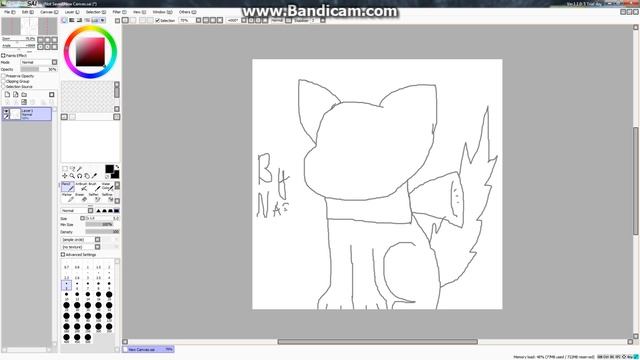Open the brush Size multiplier dropdown
640x360 pixels.
(x=82, y=218)
